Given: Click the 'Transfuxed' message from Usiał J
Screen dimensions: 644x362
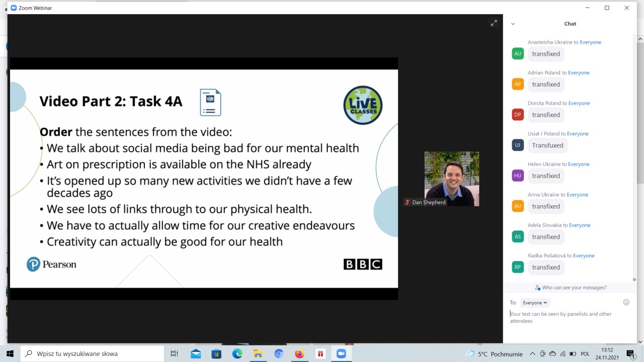Looking at the screenshot, I should [x=547, y=145].
